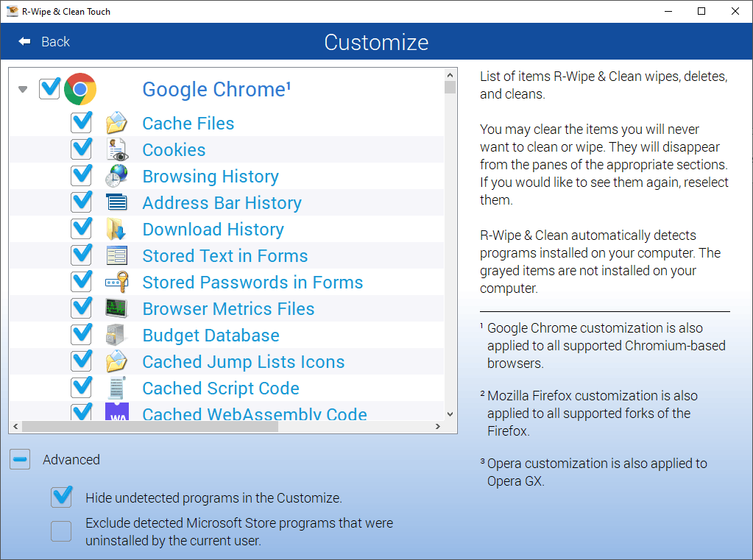Select the Cached Script Code label
This screenshot has width=753, height=560.
[x=221, y=388]
